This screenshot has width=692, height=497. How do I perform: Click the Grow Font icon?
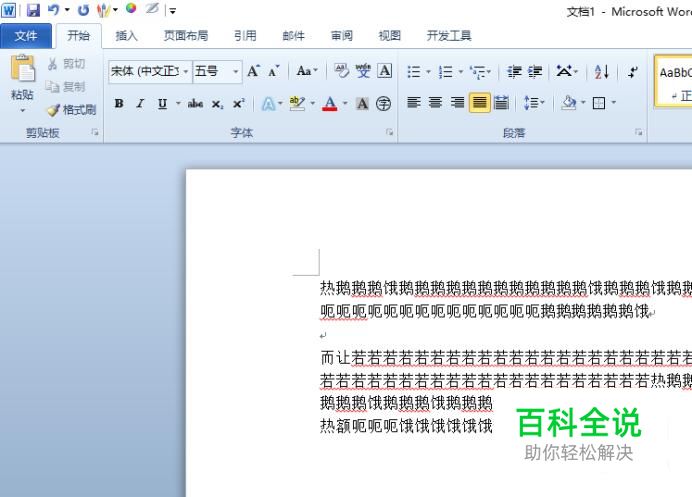click(x=253, y=71)
